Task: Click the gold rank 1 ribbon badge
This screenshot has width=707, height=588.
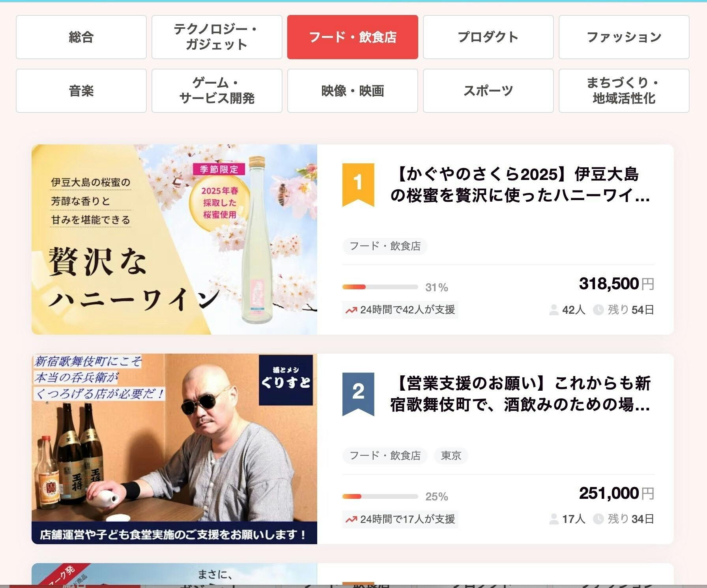Action: pos(358,185)
